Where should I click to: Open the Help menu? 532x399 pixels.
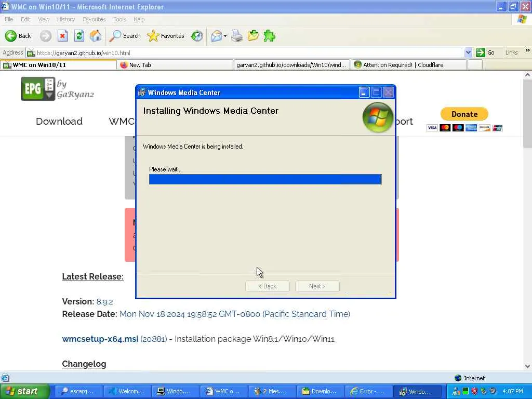click(x=139, y=19)
